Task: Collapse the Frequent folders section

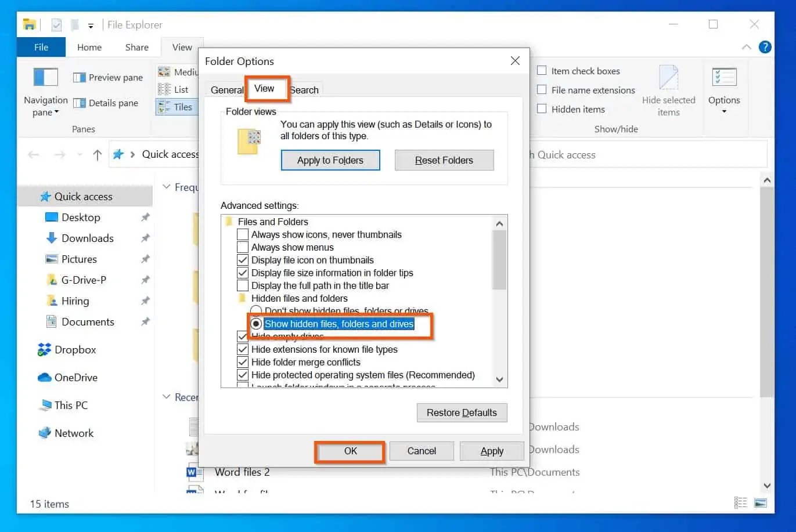Action: (167, 187)
